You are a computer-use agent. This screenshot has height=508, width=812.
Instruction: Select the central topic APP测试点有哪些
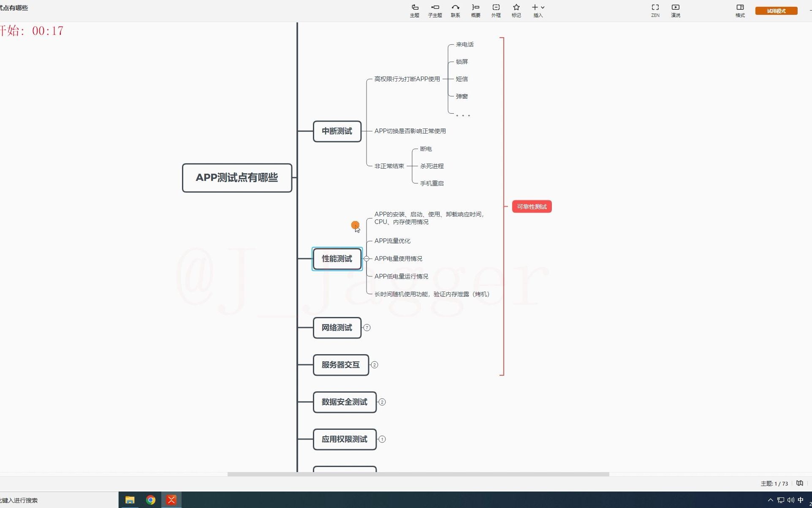point(237,178)
